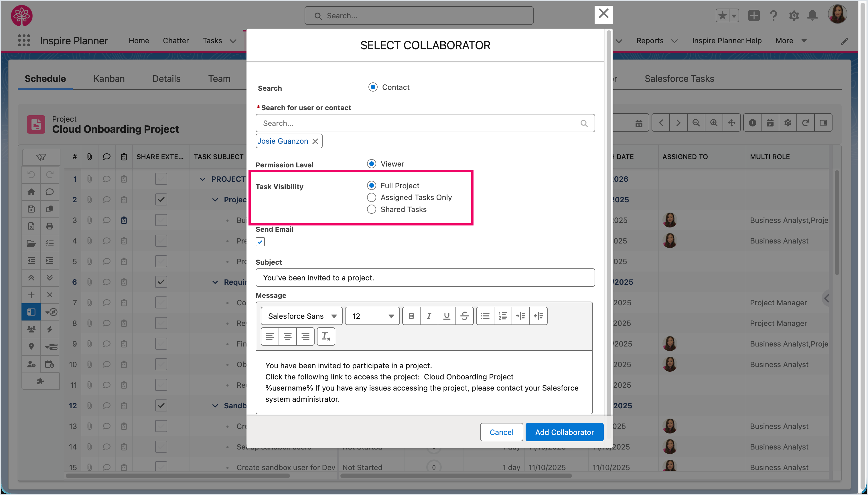
Task: Click the Add Collaborator button
Action: pyautogui.click(x=564, y=432)
